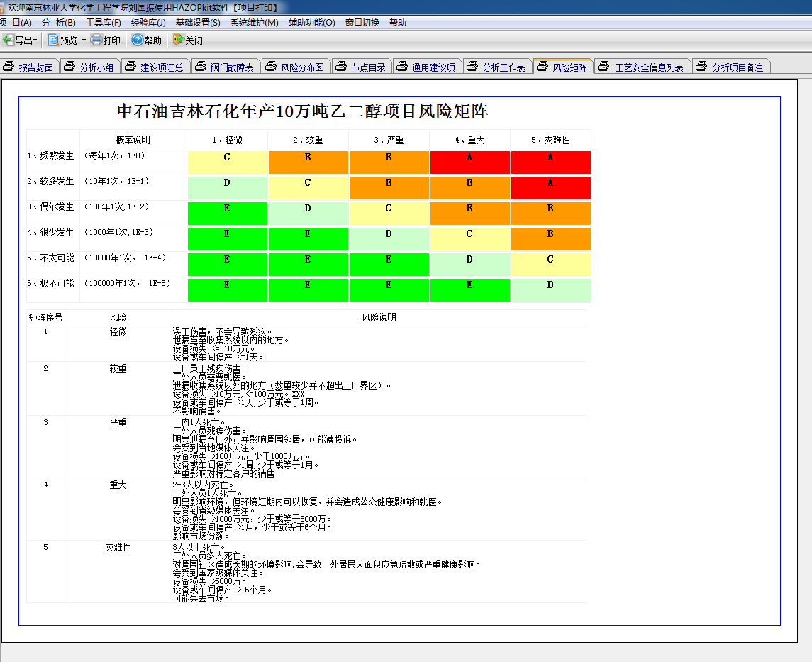Screen dimensions: 812x662
Task: Click the blue 帮助 help icon
Action: 138,40
